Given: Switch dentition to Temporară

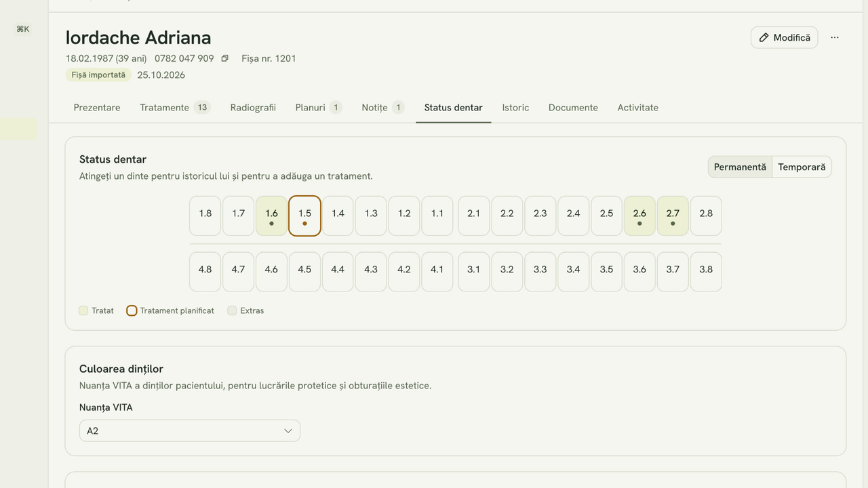Looking at the screenshot, I should (x=802, y=167).
